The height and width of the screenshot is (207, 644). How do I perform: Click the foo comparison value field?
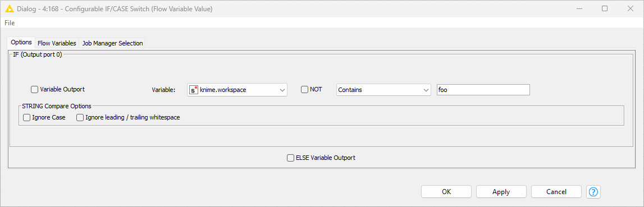[483, 90]
